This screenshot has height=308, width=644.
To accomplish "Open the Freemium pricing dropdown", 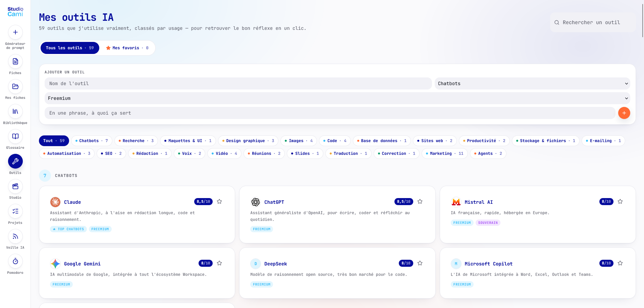I will 337,98.
